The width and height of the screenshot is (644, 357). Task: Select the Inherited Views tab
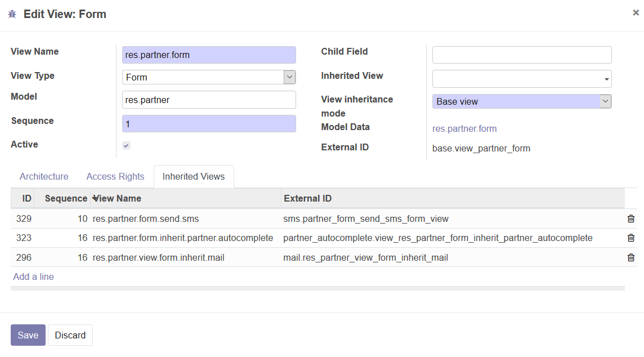(194, 177)
